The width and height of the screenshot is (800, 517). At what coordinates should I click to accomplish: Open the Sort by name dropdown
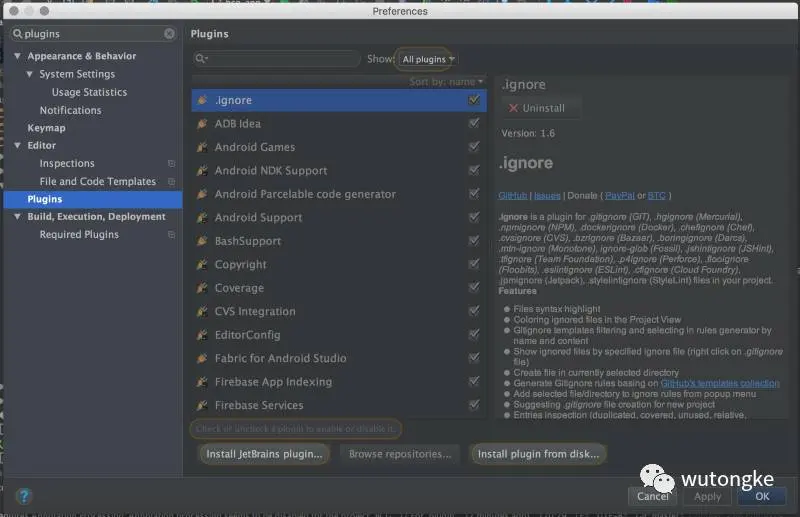click(445, 82)
